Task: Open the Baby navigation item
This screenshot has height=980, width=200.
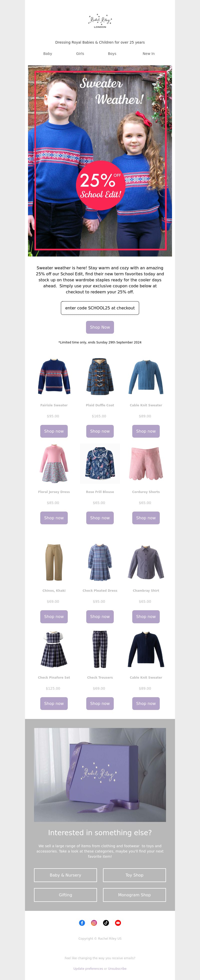Action: [48, 54]
